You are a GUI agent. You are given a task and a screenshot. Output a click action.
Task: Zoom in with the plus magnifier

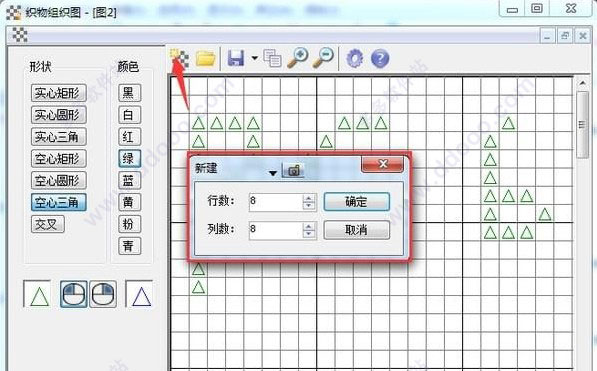pos(298,58)
